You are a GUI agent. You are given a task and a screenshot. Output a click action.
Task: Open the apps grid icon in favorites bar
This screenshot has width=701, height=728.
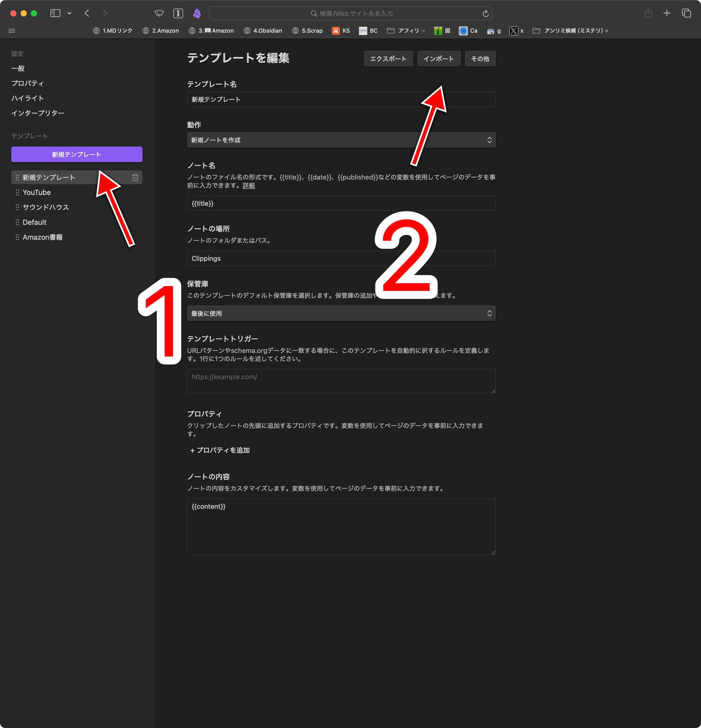point(12,31)
